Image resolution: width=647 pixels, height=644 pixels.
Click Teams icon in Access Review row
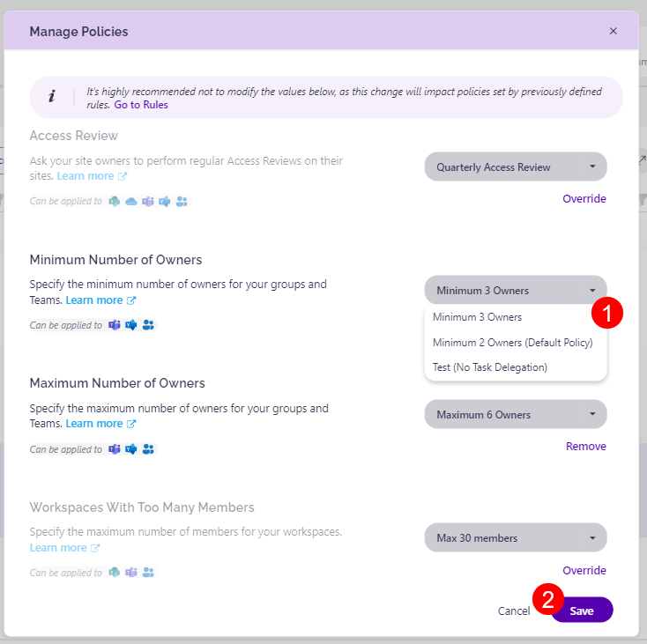148,201
